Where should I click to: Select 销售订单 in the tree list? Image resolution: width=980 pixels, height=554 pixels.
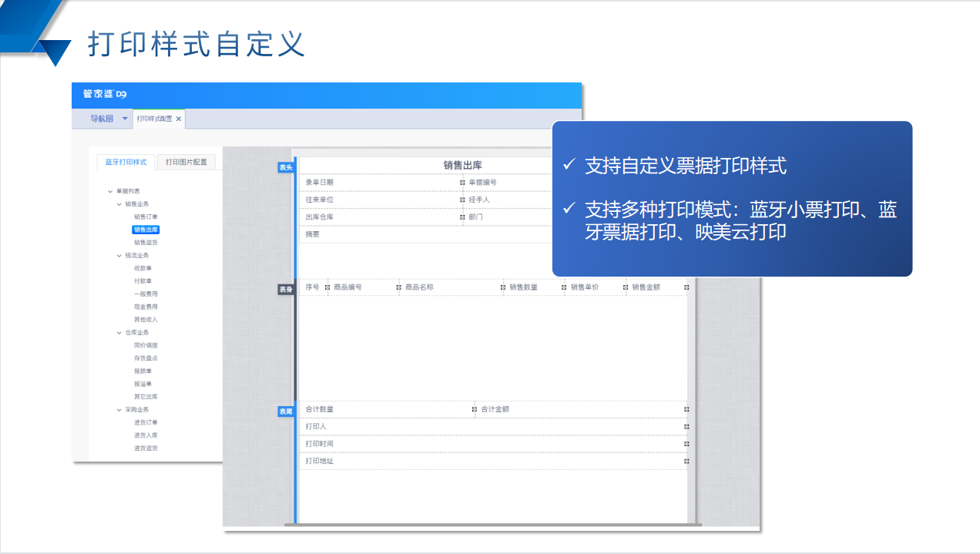[x=146, y=217]
